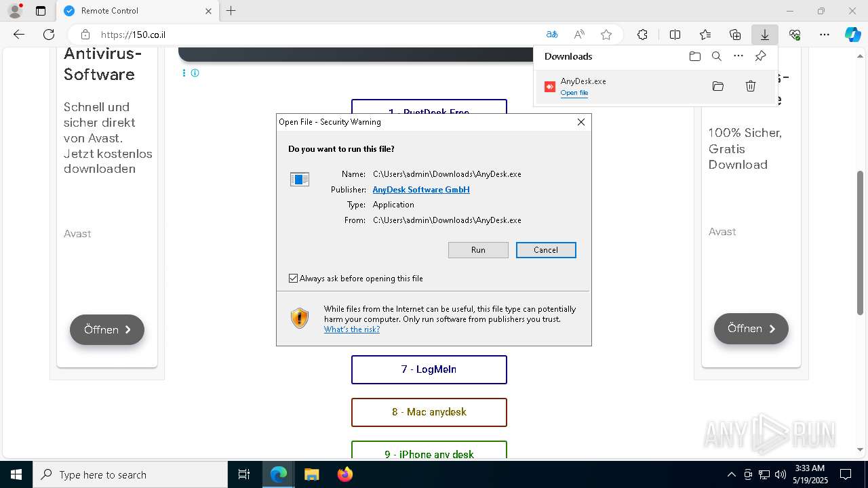Viewport: 868px width, 488px height.
Task: Reload the page with refresh icon
Action: pos(49,35)
